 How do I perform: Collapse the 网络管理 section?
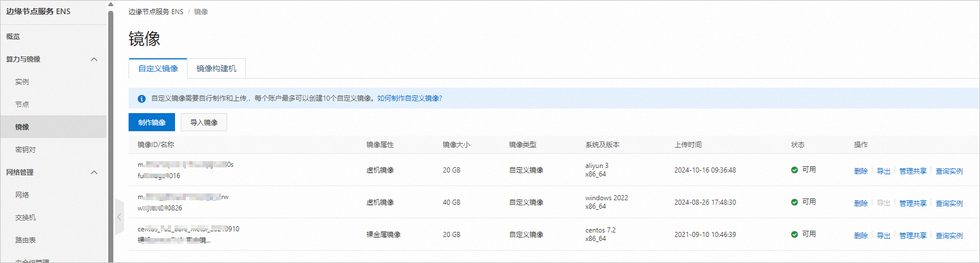(x=94, y=173)
